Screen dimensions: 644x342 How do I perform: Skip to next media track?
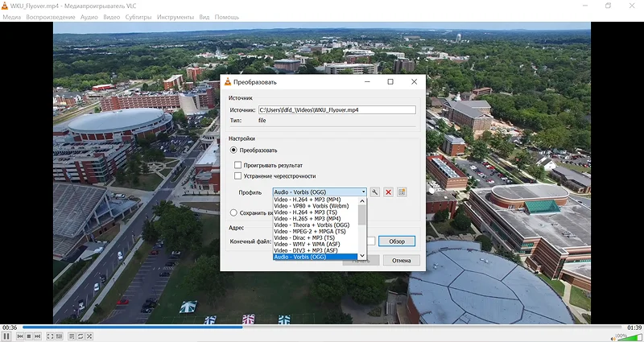pos(37,336)
